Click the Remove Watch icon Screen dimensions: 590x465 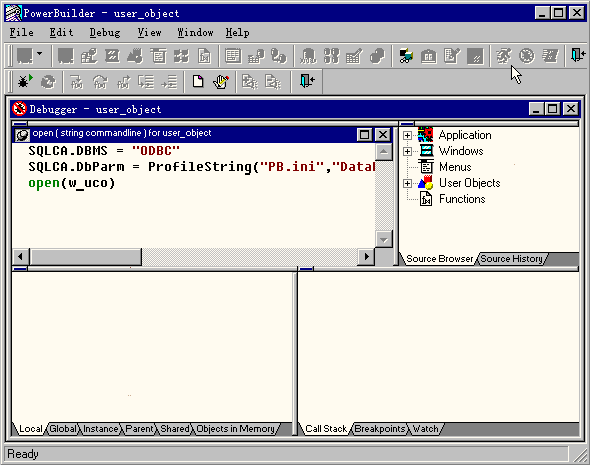tap(273, 82)
